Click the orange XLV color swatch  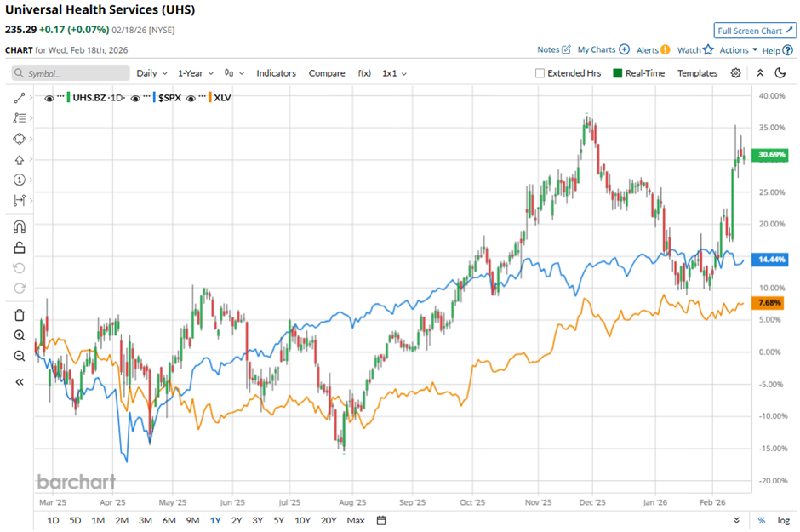click(208, 98)
